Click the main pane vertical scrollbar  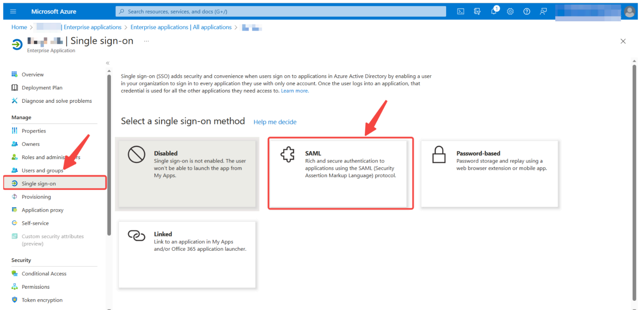pos(634,182)
